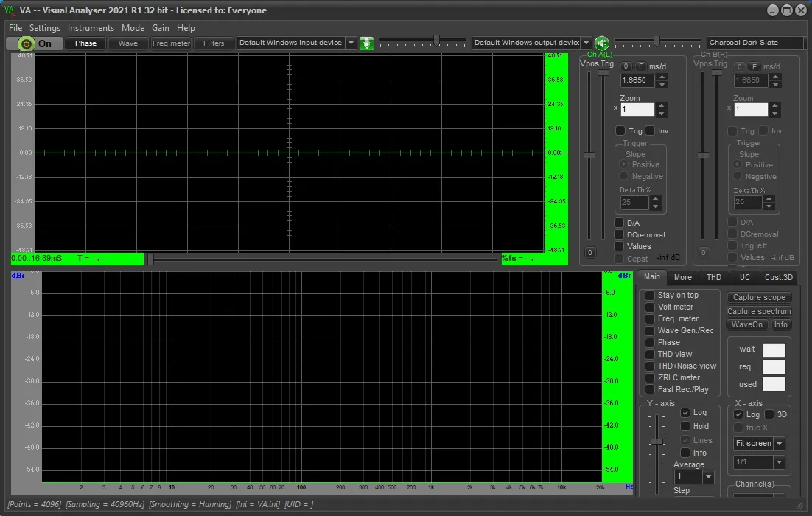Click the input level slider handle
The image size is (812, 516).
click(436, 41)
